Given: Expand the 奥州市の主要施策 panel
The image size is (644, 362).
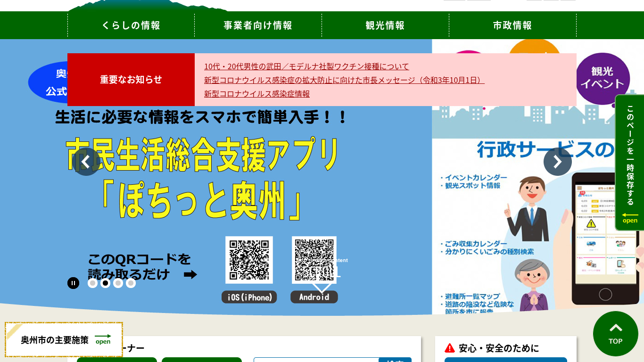Looking at the screenshot, I should pyautogui.click(x=64, y=340).
